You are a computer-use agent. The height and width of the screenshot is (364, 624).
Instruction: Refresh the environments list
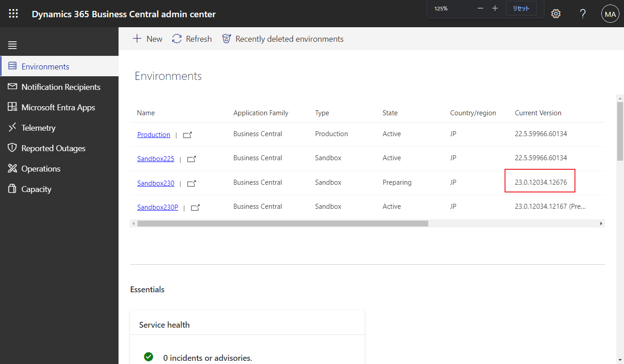coord(192,39)
